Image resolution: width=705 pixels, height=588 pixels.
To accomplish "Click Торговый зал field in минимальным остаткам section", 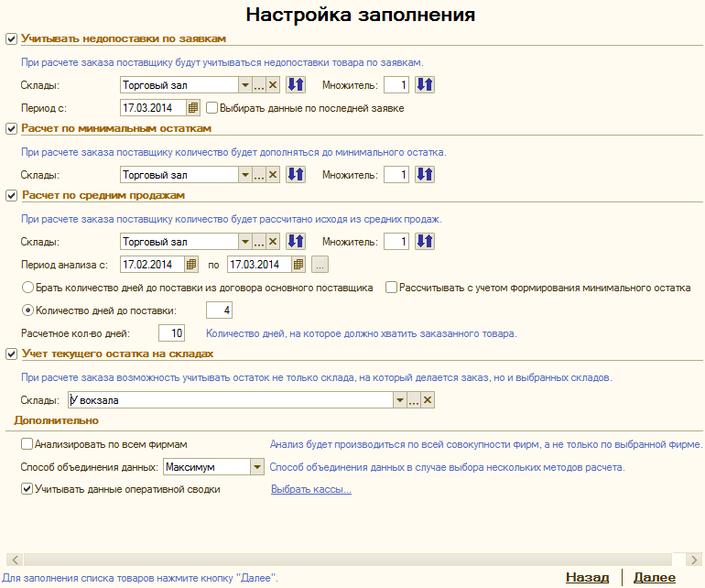I will 179,175.
